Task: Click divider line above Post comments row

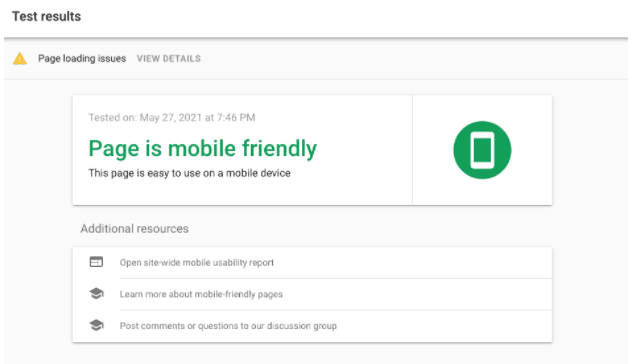Action: [335, 310]
